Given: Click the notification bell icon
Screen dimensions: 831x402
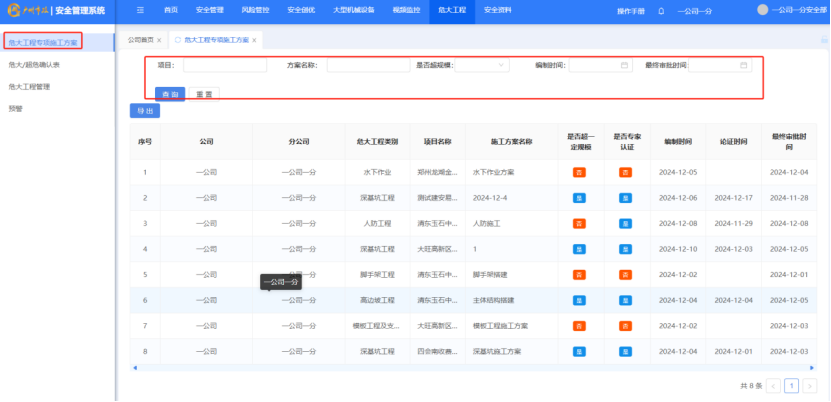Looking at the screenshot, I should tap(661, 10).
